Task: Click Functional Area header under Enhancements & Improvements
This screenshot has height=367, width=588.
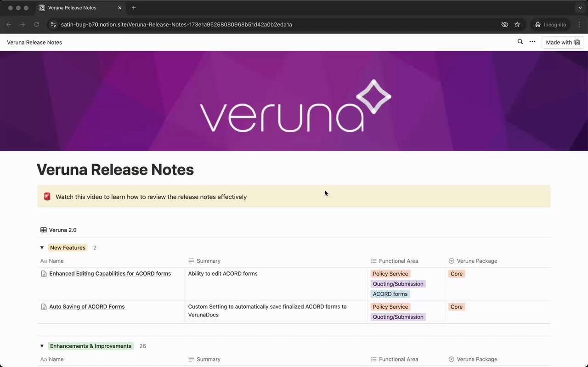Action: point(394,359)
